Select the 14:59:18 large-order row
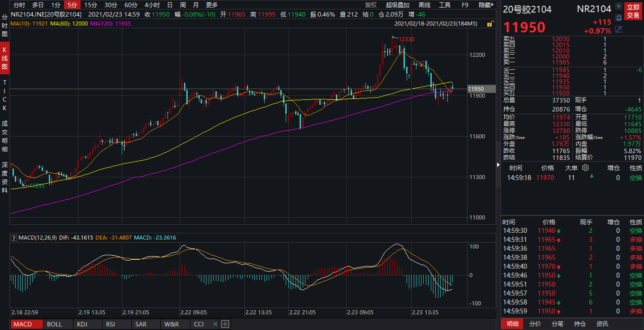The image size is (644, 330). (572, 178)
